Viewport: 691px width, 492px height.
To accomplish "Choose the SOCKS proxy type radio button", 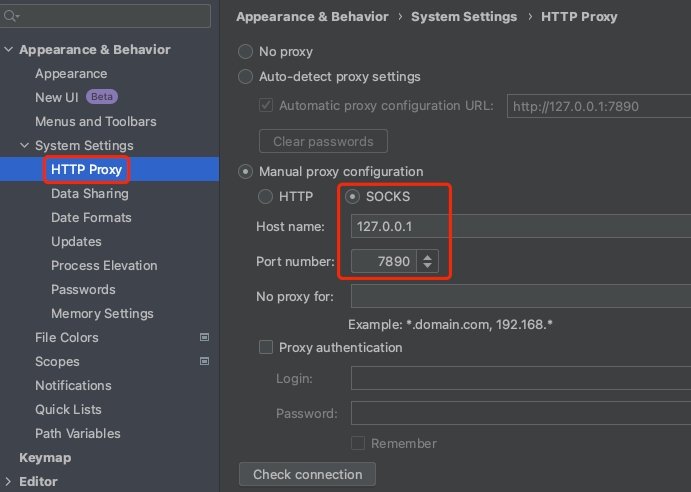I will point(352,196).
